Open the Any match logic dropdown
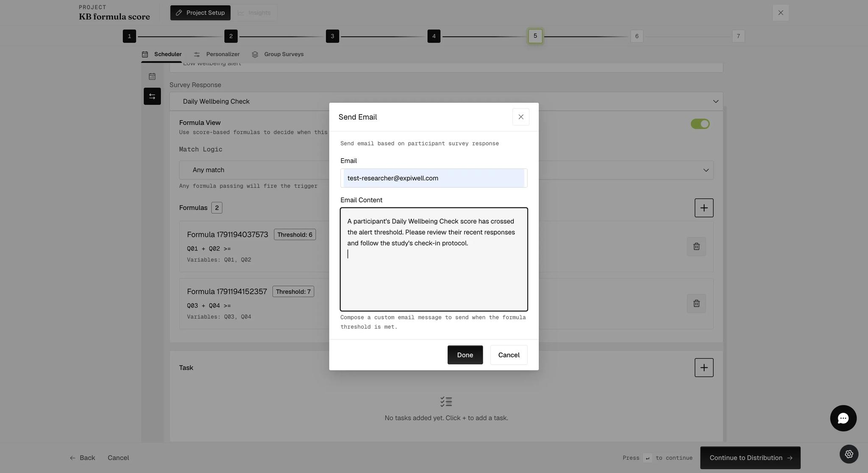The image size is (868, 473). coord(446,170)
